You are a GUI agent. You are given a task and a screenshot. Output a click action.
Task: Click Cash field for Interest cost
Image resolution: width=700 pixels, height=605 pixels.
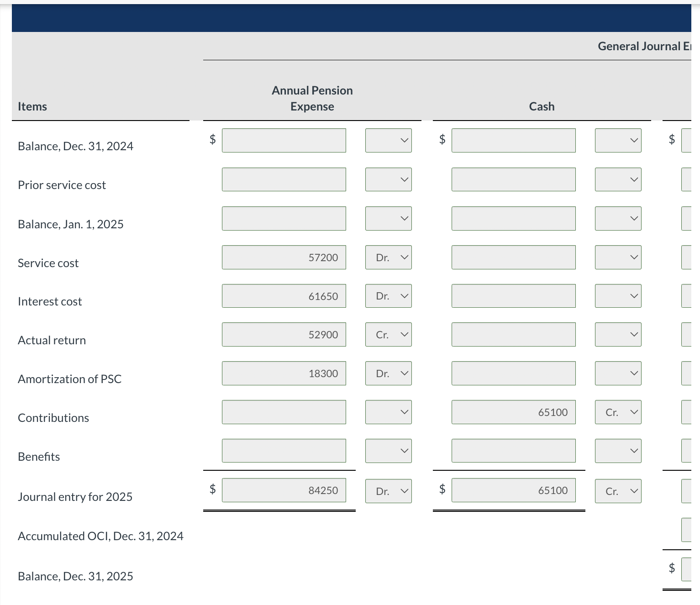tap(514, 296)
